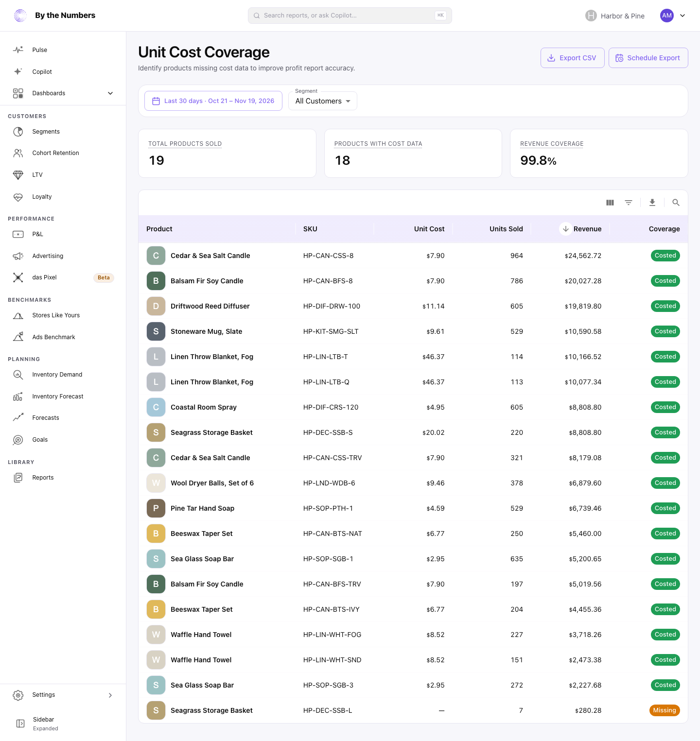Image resolution: width=700 pixels, height=741 pixels.
Task: Go to the Segments page
Action: 63,132
